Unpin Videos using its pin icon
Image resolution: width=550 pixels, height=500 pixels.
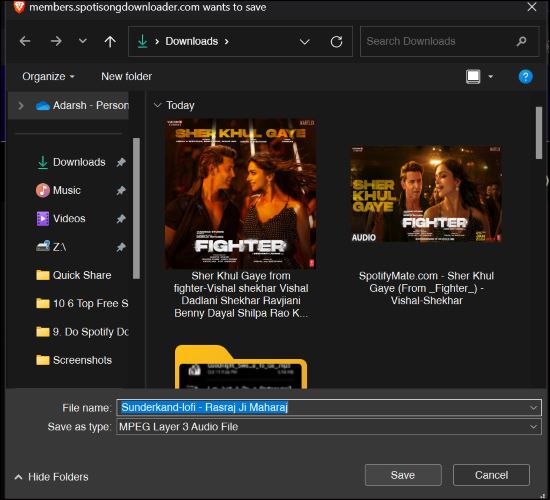(121, 219)
